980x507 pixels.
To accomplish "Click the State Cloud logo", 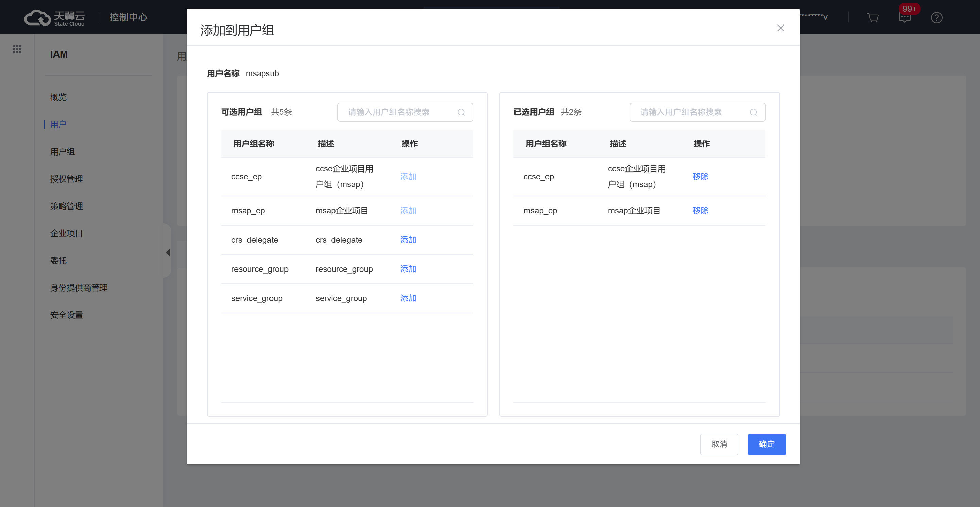I will click(54, 17).
